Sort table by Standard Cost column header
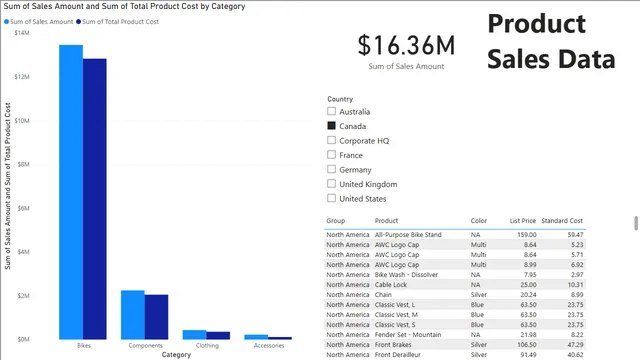The height and width of the screenshot is (360, 640). click(562, 221)
